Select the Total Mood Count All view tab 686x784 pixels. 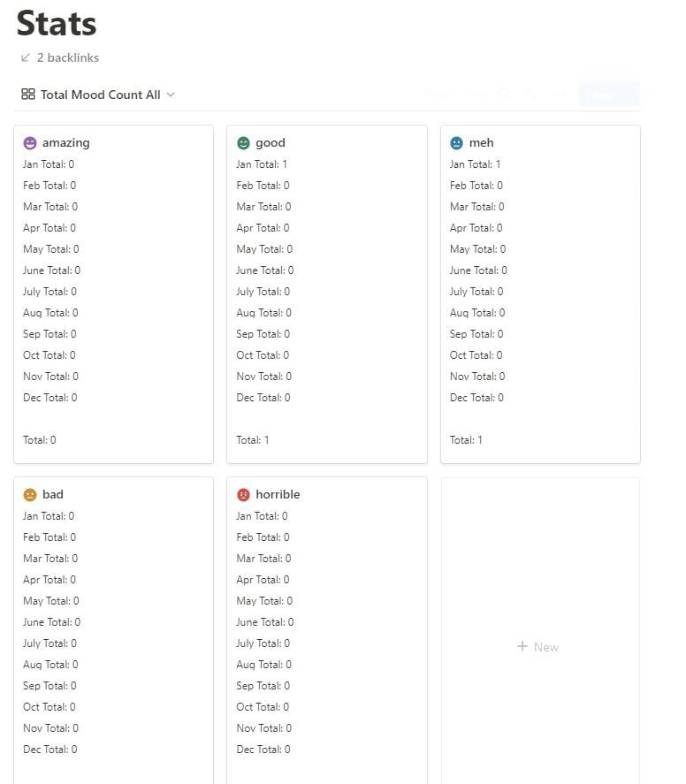click(x=100, y=95)
